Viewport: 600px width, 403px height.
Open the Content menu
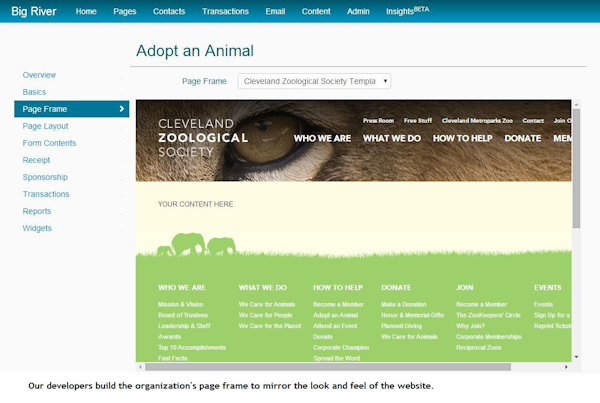[316, 11]
